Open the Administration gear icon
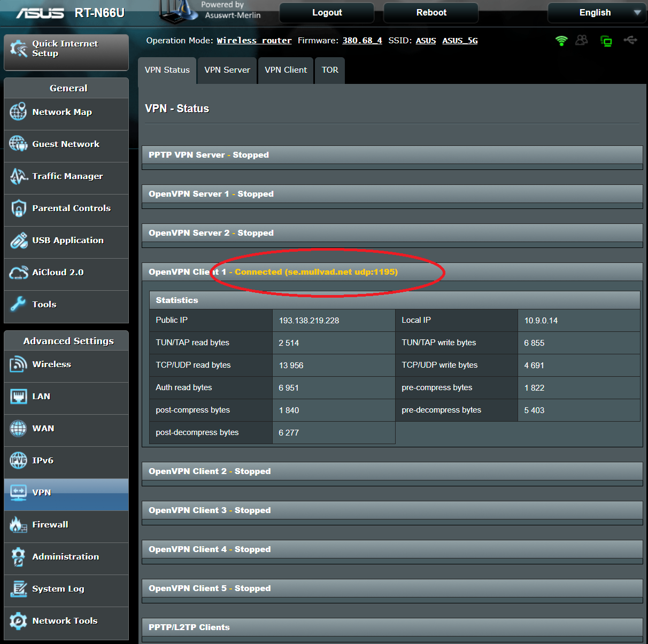The image size is (648, 644). (x=18, y=557)
